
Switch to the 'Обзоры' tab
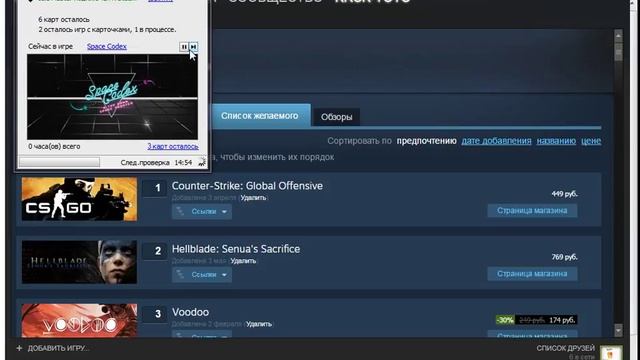tap(336, 117)
